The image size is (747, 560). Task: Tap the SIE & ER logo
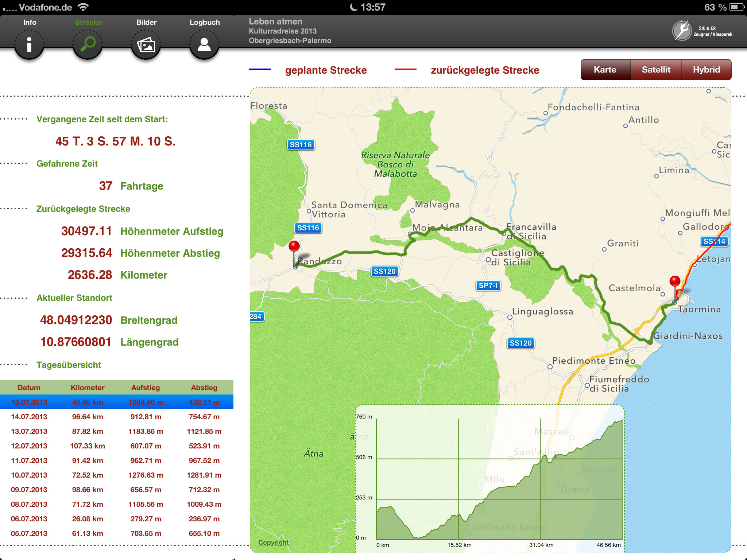click(702, 31)
